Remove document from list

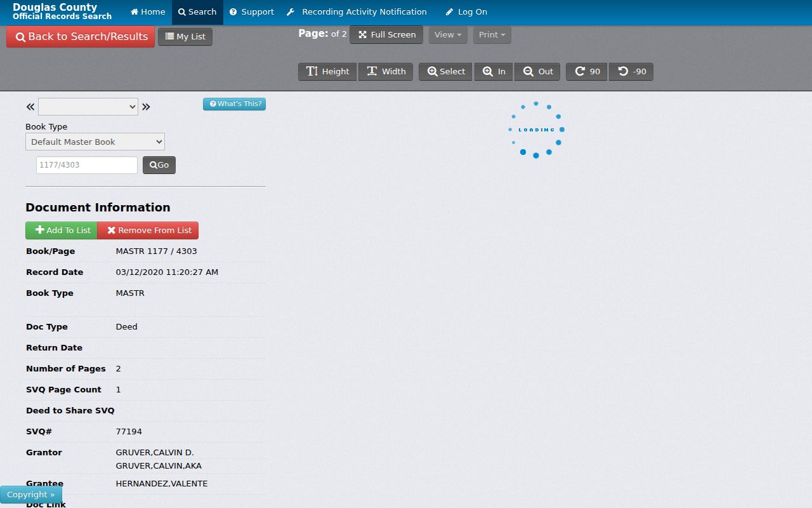148,231
